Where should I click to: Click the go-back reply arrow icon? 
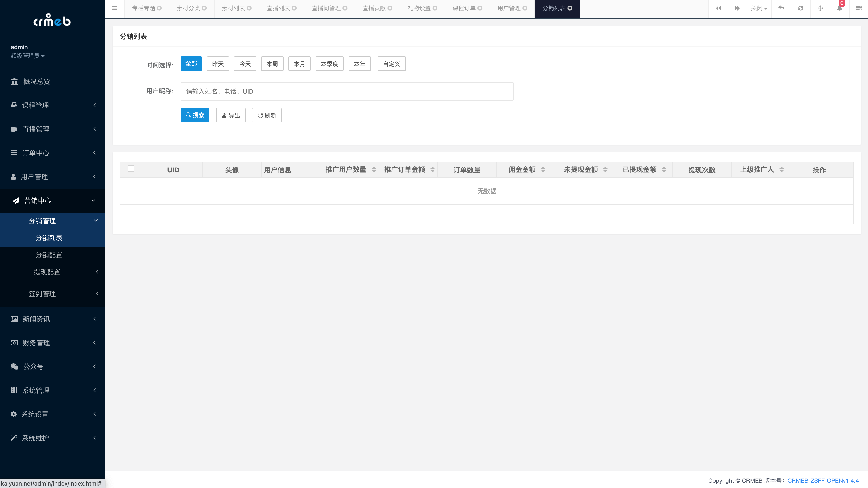pyautogui.click(x=781, y=8)
